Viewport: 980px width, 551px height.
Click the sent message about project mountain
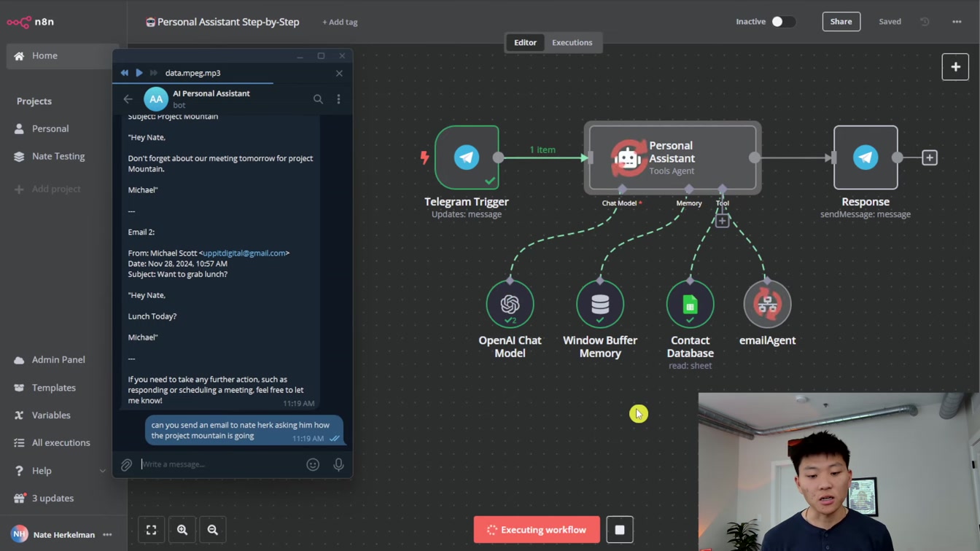tap(244, 430)
